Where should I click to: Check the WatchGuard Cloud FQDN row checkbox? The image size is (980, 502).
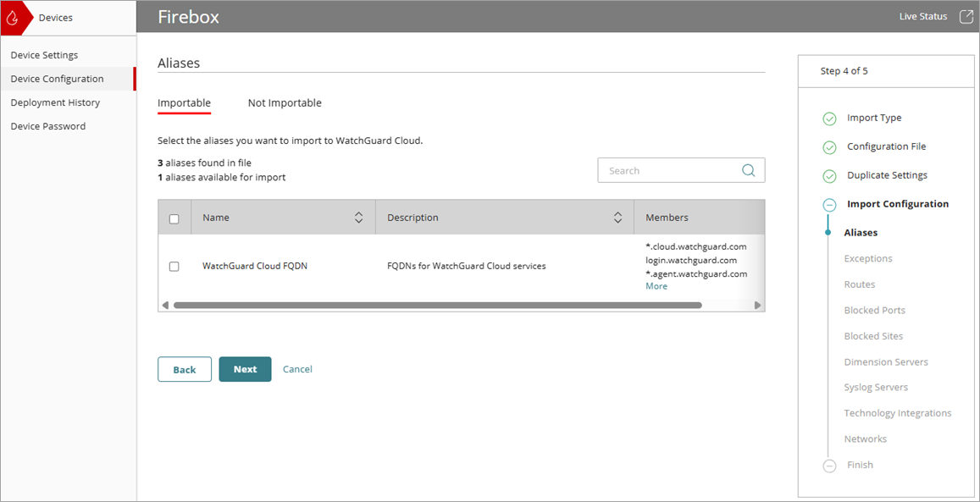pyautogui.click(x=174, y=267)
